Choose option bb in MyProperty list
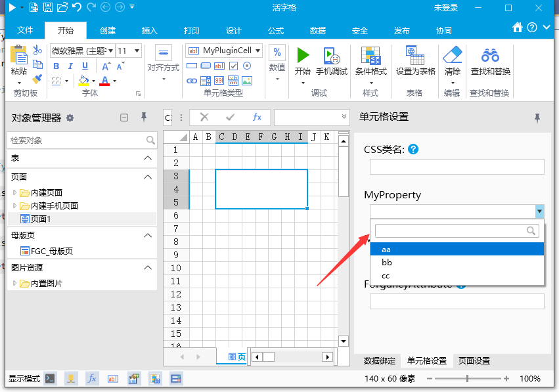This screenshot has width=559, height=392. [x=457, y=262]
